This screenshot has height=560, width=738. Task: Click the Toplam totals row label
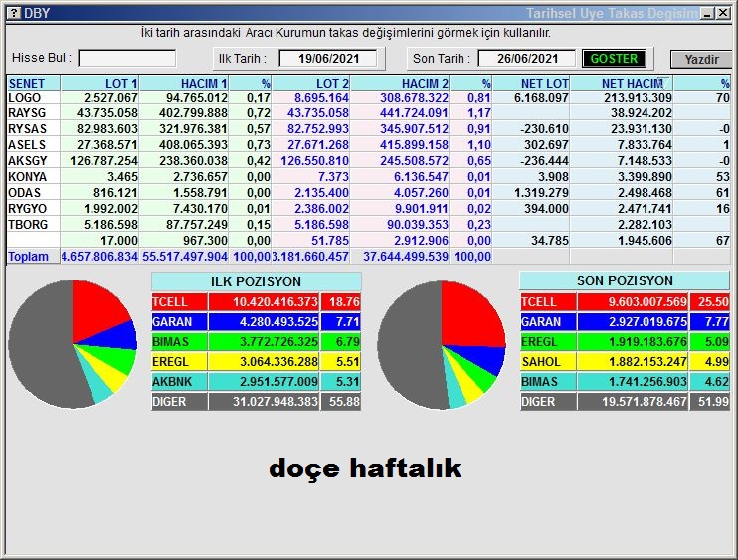point(28,257)
